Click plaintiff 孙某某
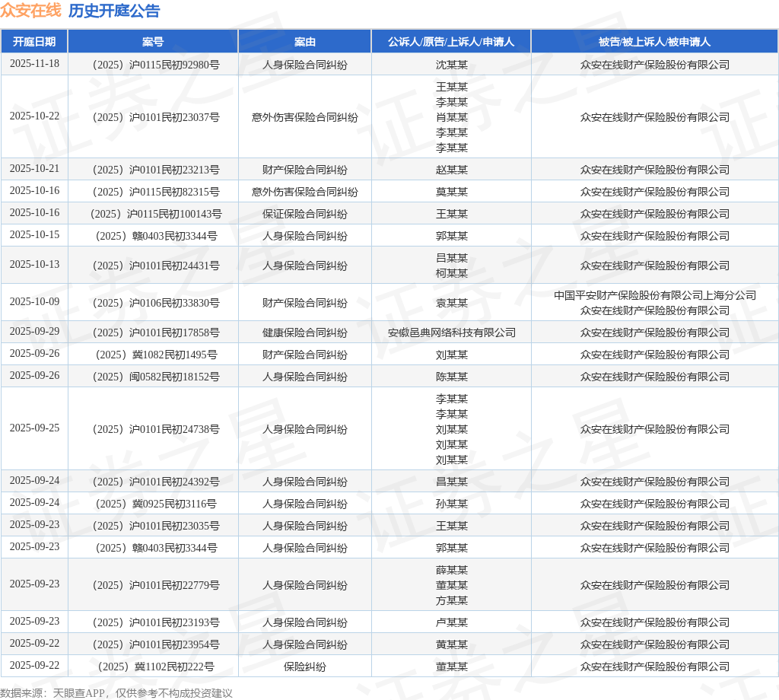The width and height of the screenshot is (779, 700). [x=452, y=504]
